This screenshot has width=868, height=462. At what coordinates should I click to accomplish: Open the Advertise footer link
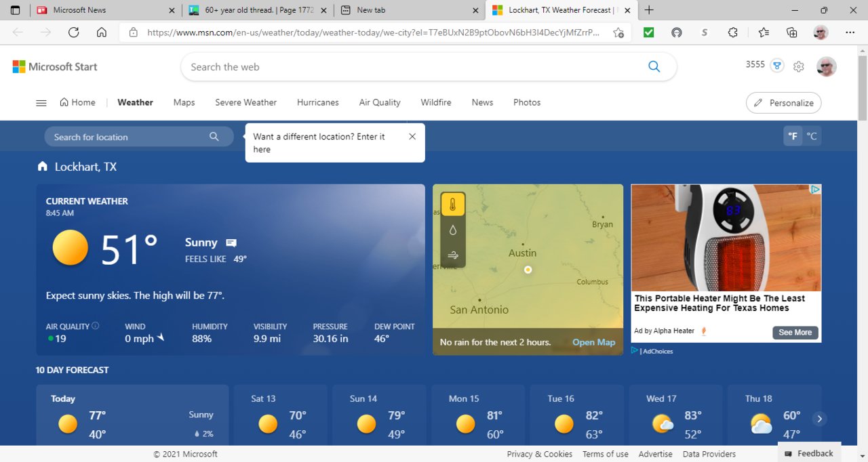[x=656, y=454]
